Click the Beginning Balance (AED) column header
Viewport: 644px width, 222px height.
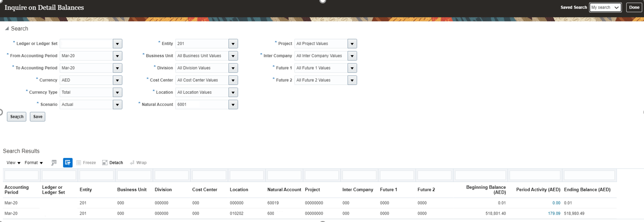coord(486,190)
